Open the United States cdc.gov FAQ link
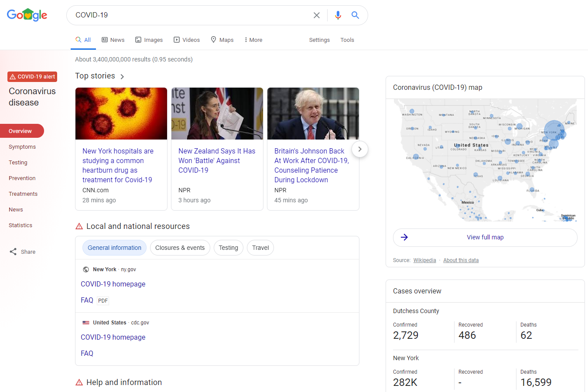The width and height of the screenshot is (588, 392). pos(87,353)
